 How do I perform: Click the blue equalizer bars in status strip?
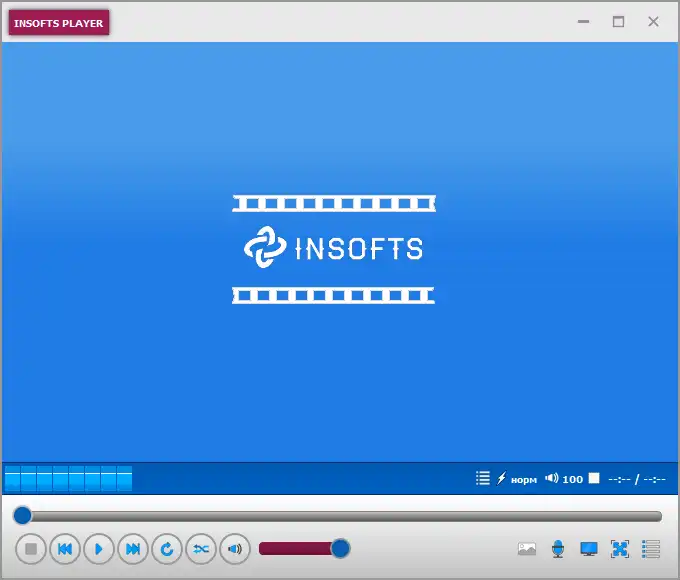69,478
